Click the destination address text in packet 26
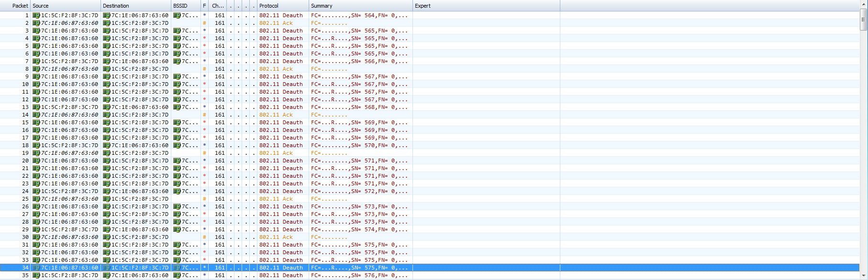 pyautogui.click(x=140, y=206)
